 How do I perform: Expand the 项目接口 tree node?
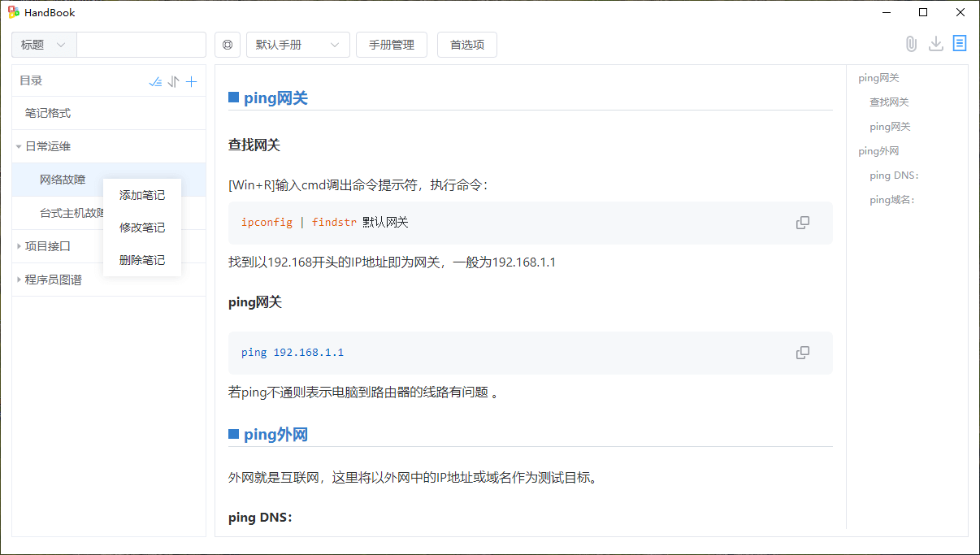click(19, 246)
